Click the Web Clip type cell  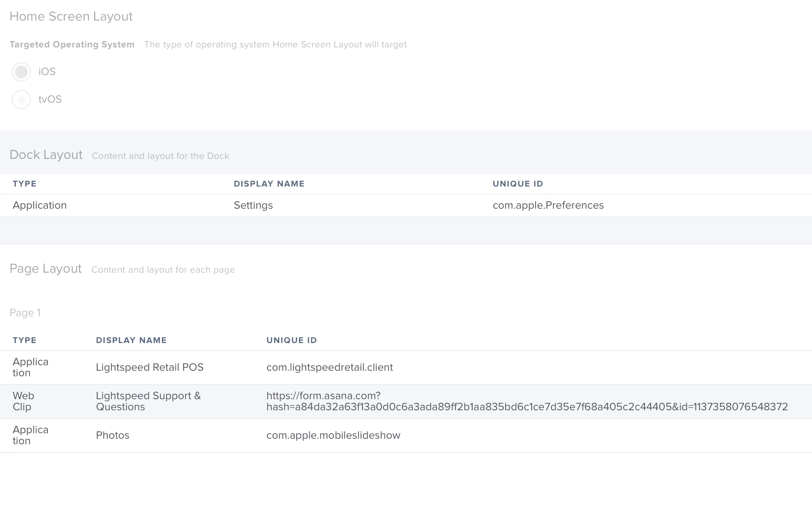(x=23, y=402)
